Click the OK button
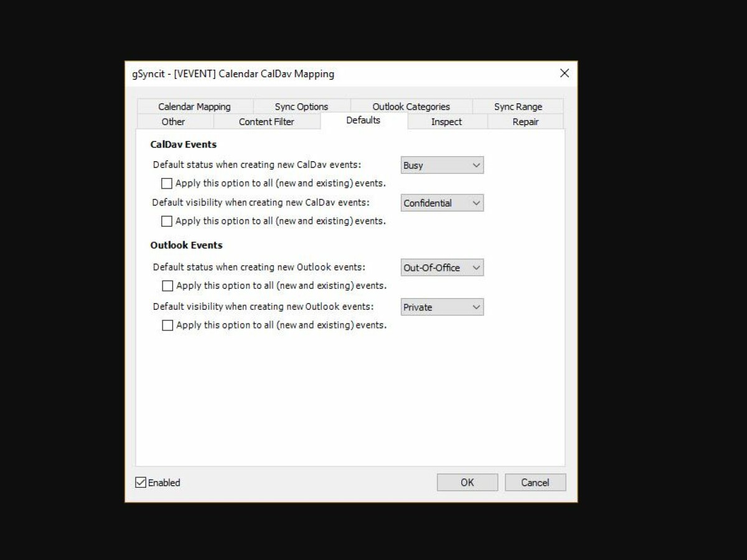The height and width of the screenshot is (560, 747). click(467, 482)
